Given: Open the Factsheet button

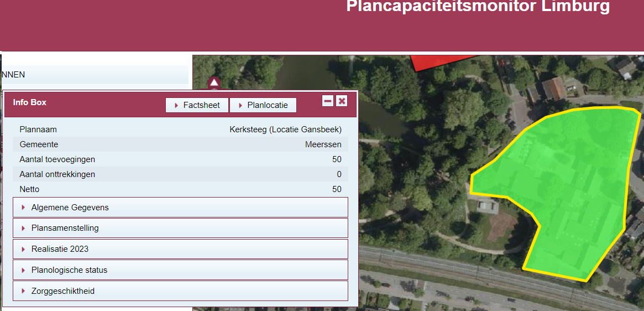Looking at the screenshot, I should click(197, 105).
